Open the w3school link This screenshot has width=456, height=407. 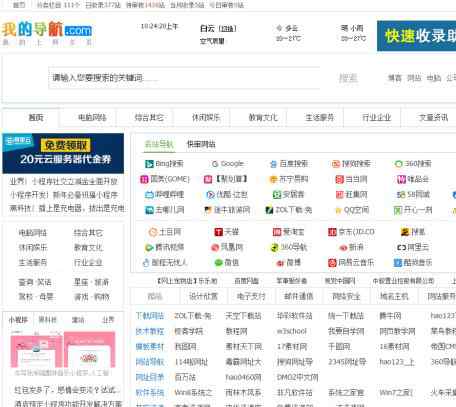point(292,332)
